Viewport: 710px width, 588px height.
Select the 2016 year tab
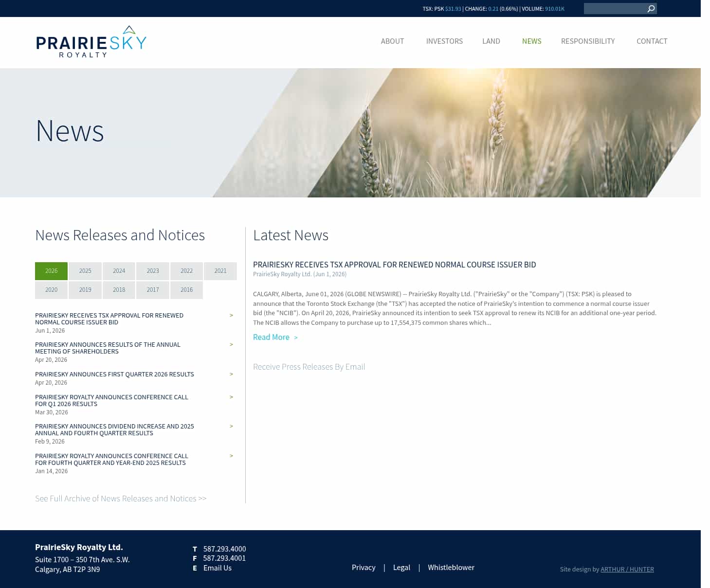click(186, 290)
